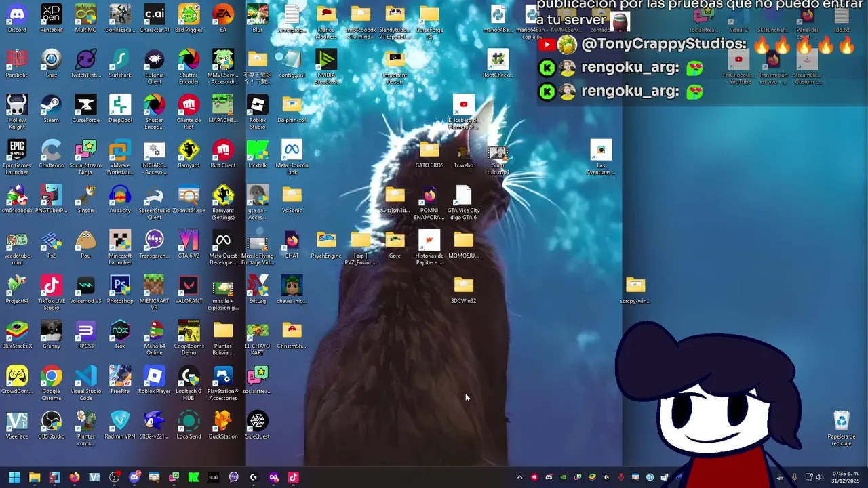Open the microphone tray icon
The width and height of the screenshot is (868, 488).
pyautogui.click(x=794, y=477)
